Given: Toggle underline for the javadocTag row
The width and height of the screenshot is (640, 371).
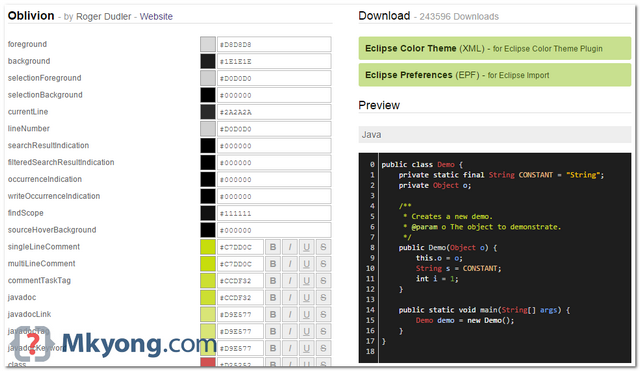Looking at the screenshot, I should [307, 331].
